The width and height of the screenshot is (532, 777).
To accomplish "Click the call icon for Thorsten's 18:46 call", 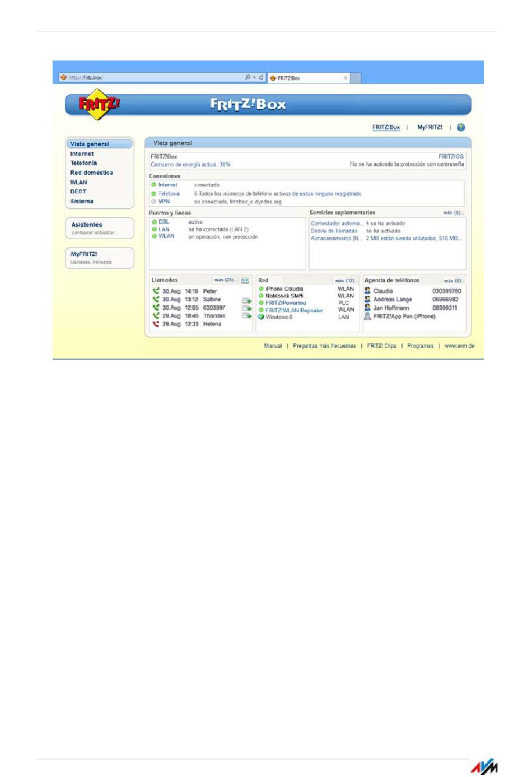I will point(156,315).
